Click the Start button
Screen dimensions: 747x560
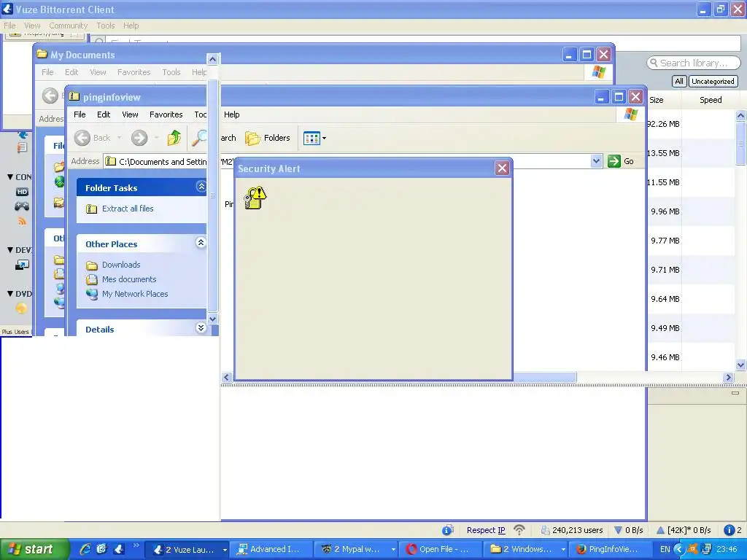(34, 550)
